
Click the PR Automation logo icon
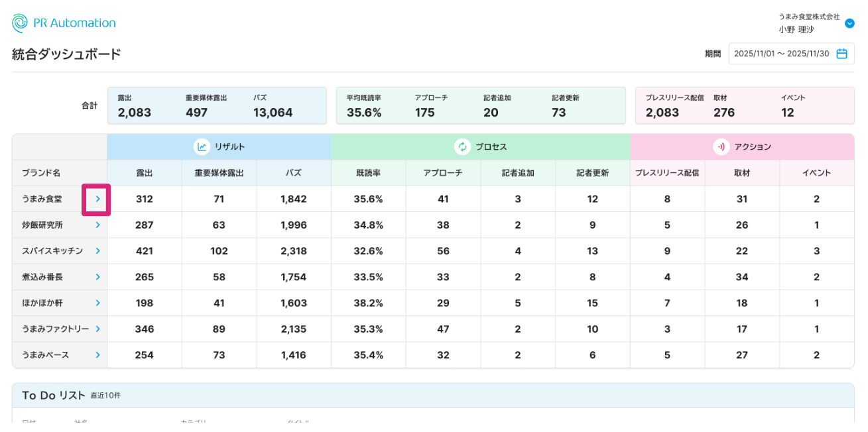tap(20, 23)
